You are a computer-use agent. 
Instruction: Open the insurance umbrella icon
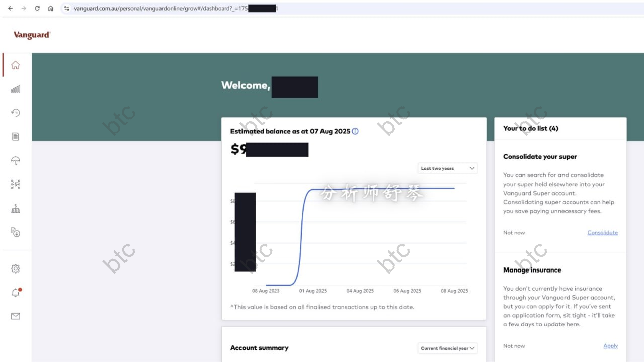pyautogui.click(x=16, y=160)
